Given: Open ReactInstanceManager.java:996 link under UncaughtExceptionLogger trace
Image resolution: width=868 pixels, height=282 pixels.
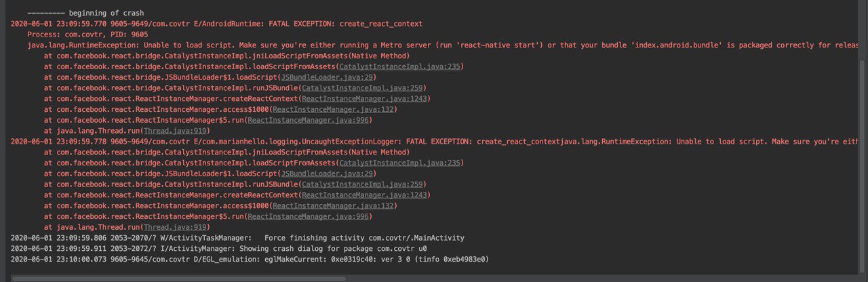Looking at the screenshot, I should click(x=309, y=216).
